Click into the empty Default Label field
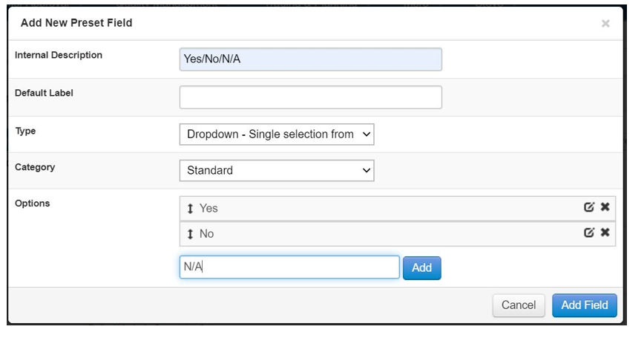Viewport: 644px width, 338px height. pos(310,97)
